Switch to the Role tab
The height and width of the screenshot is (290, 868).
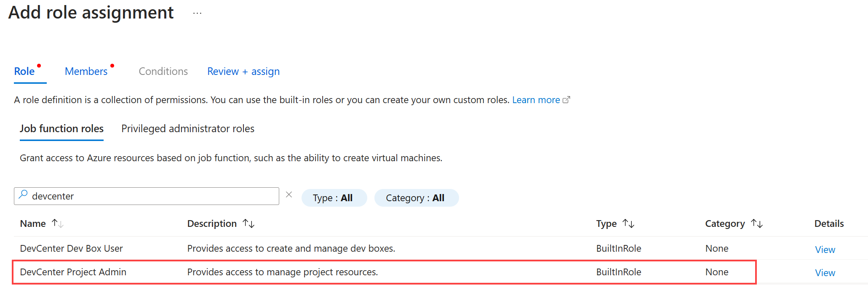pyautogui.click(x=24, y=72)
